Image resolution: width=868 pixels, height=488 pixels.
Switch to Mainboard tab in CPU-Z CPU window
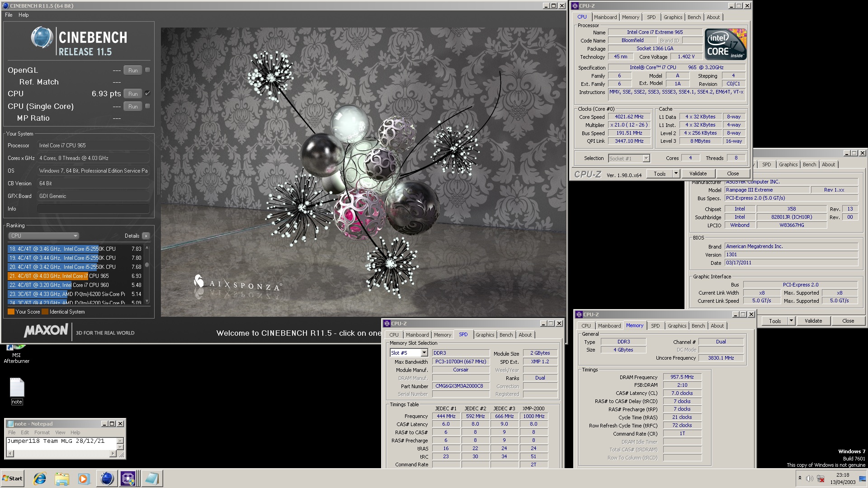click(x=605, y=17)
